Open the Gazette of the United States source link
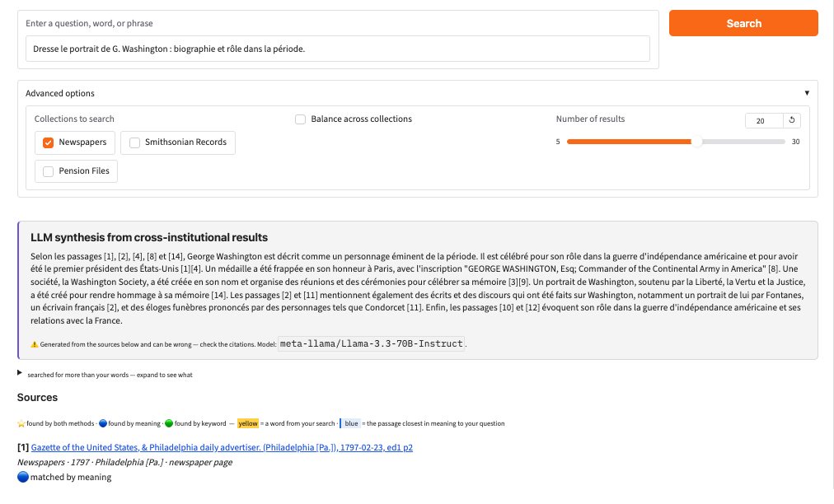 [222, 448]
